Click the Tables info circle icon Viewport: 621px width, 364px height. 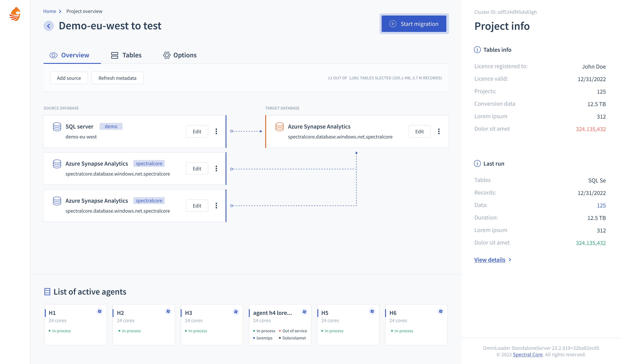[x=477, y=50]
